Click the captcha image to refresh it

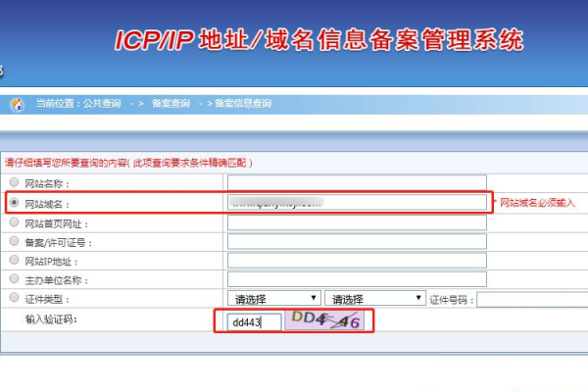click(326, 320)
